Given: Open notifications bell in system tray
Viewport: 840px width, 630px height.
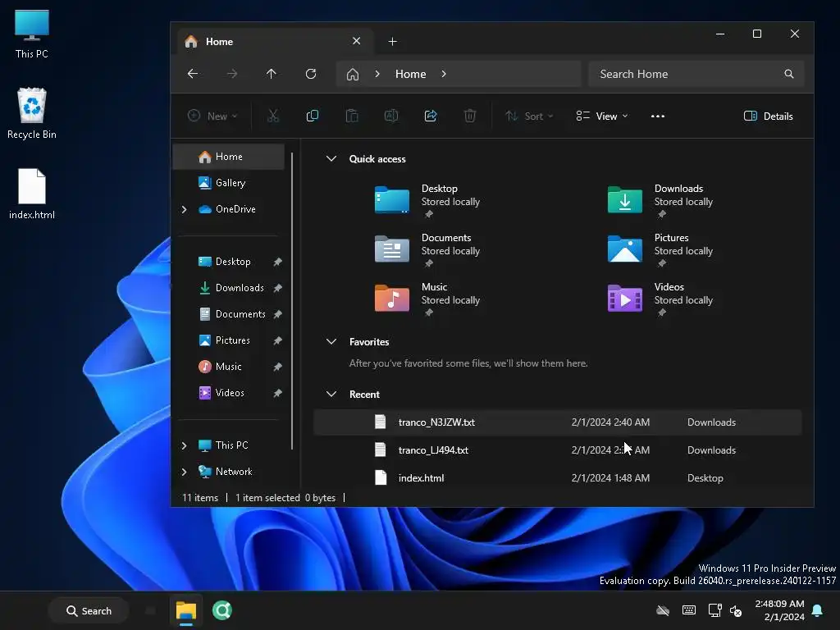Looking at the screenshot, I should pyautogui.click(x=818, y=610).
